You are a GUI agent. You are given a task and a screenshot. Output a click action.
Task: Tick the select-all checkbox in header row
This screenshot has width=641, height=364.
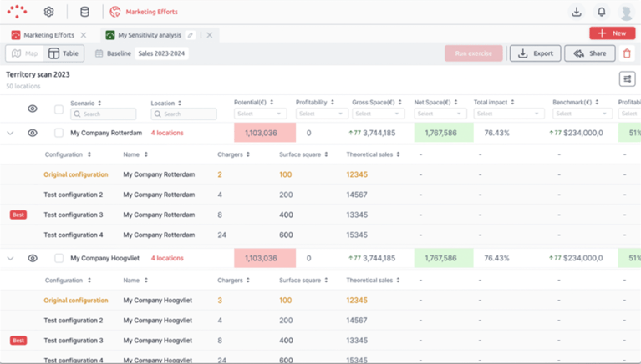click(x=59, y=109)
